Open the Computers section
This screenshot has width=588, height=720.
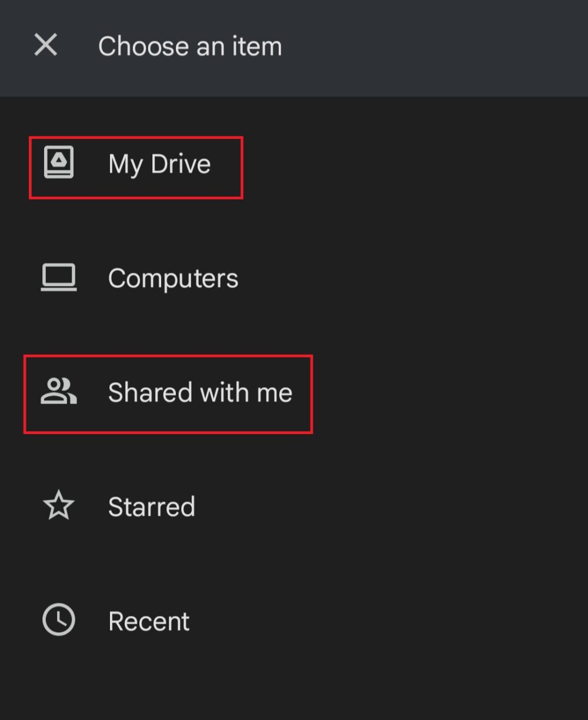[x=173, y=277]
